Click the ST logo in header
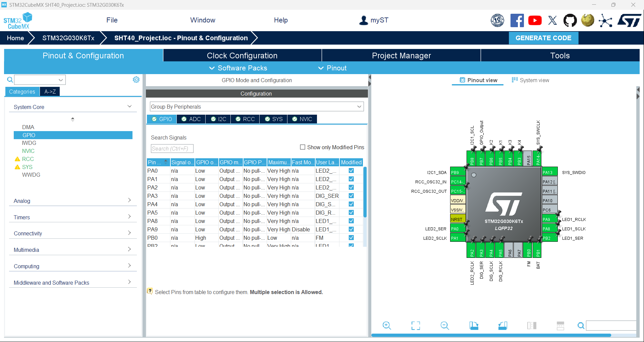The height and width of the screenshot is (342, 644). point(630,20)
